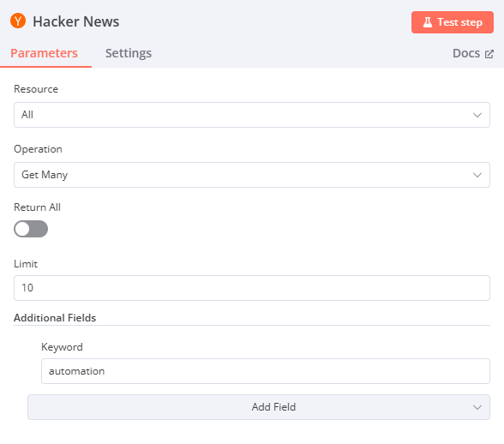Open the Operation dropdown showing Get Many
The height and width of the screenshot is (444, 504).
[252, 175]
